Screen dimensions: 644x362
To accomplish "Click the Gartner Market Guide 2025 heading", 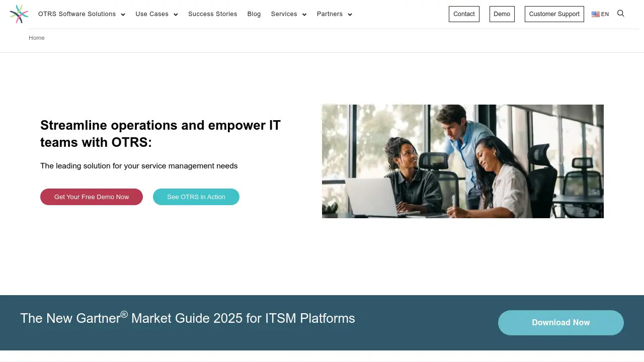I will pyautogui.click(x=187, y=318).
